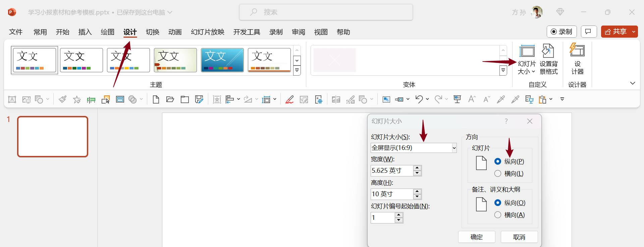Click the user profile picture
644x247 pixels.
[x=537, y=12]
